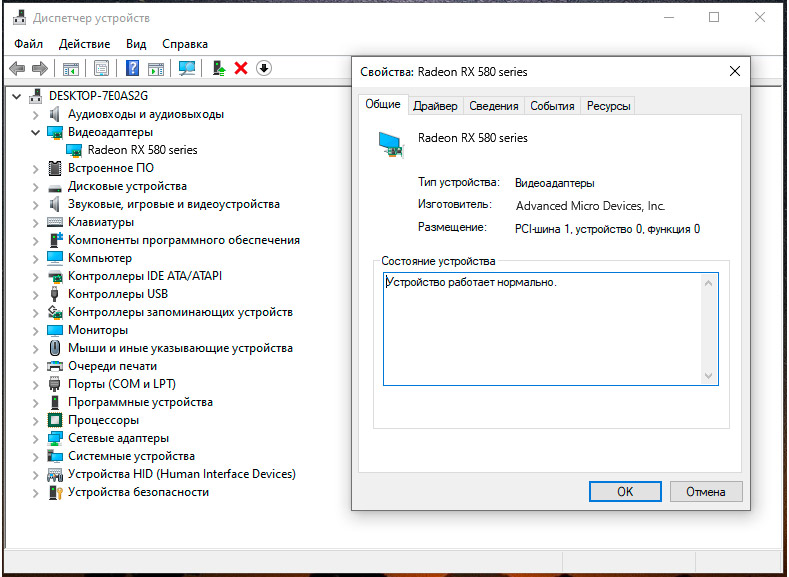
Task: Open the Действие menu
Action: 85,44
